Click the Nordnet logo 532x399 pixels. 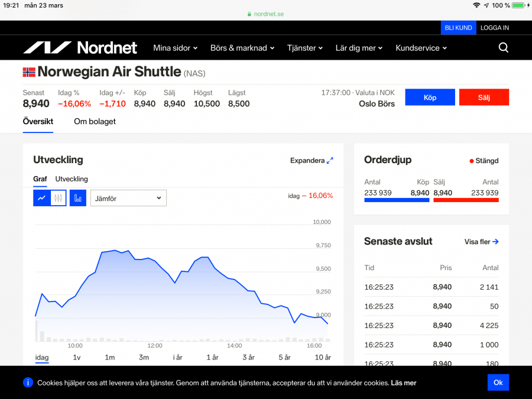(x=80, y=48)
